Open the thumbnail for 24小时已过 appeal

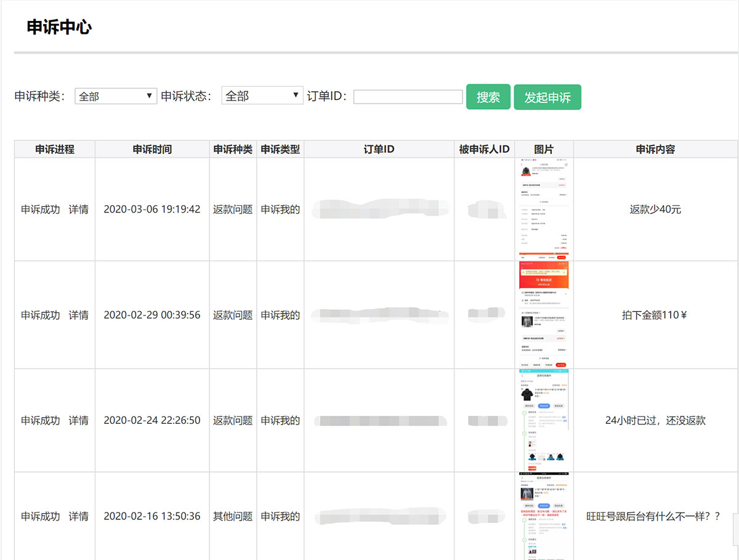pos(544,420)
